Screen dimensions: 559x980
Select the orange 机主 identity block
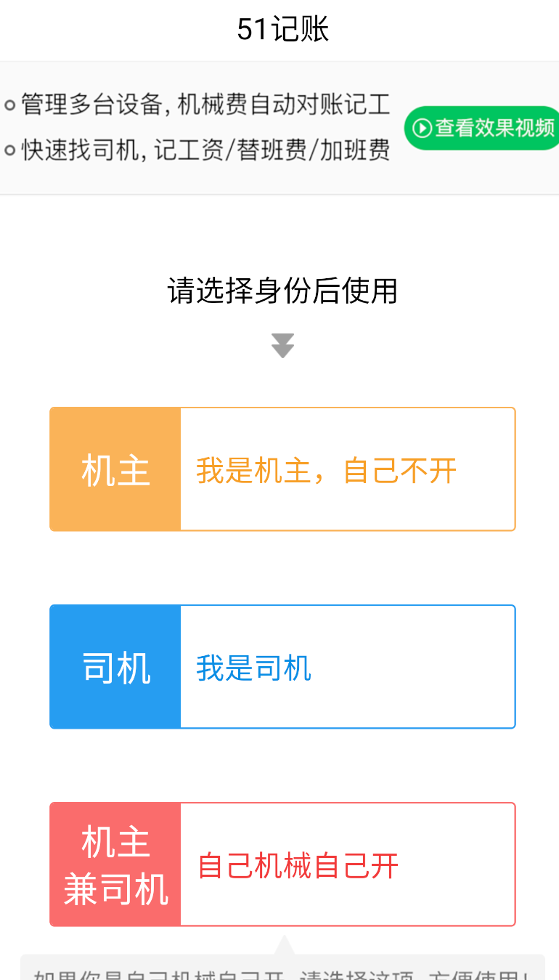pos(115,469)
